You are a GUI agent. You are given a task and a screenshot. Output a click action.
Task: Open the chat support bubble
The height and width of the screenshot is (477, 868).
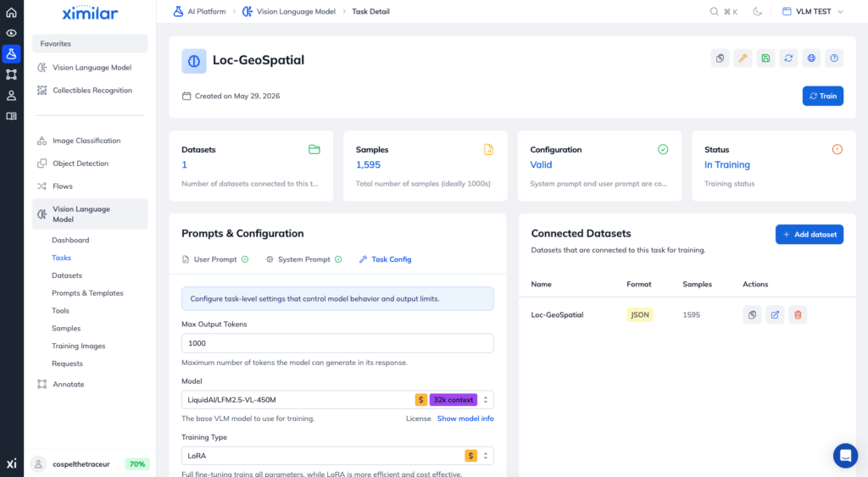click(x=845, y=456)
